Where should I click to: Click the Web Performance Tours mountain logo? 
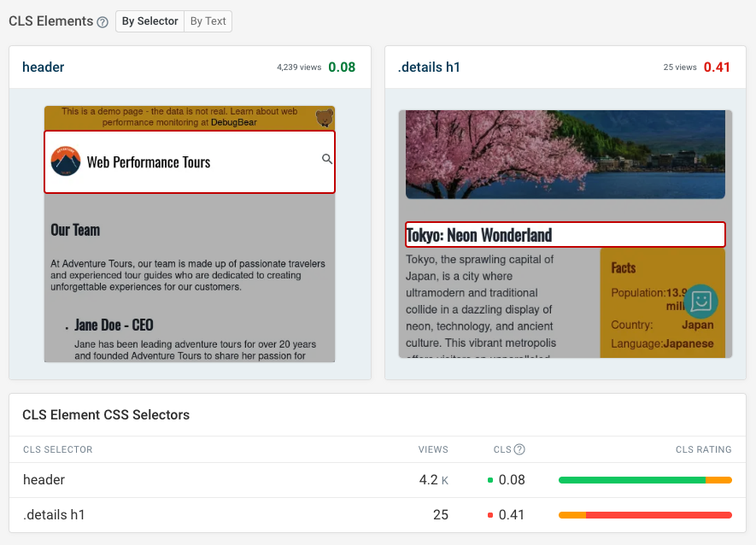pos(66,161)
